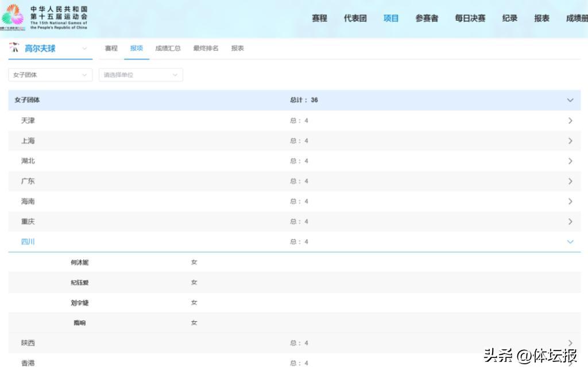Click athlete name 何沐妮
The height and width of the screenshot is (374, 588).
(79, 263)
